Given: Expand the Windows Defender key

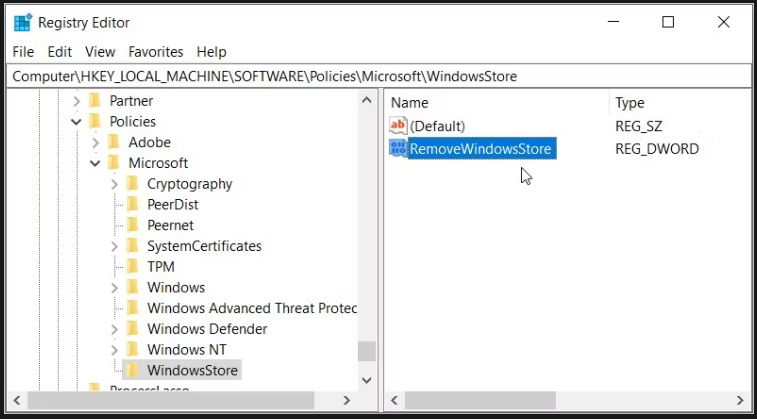Looking at the screenshot, I should (x=114, y=329).
